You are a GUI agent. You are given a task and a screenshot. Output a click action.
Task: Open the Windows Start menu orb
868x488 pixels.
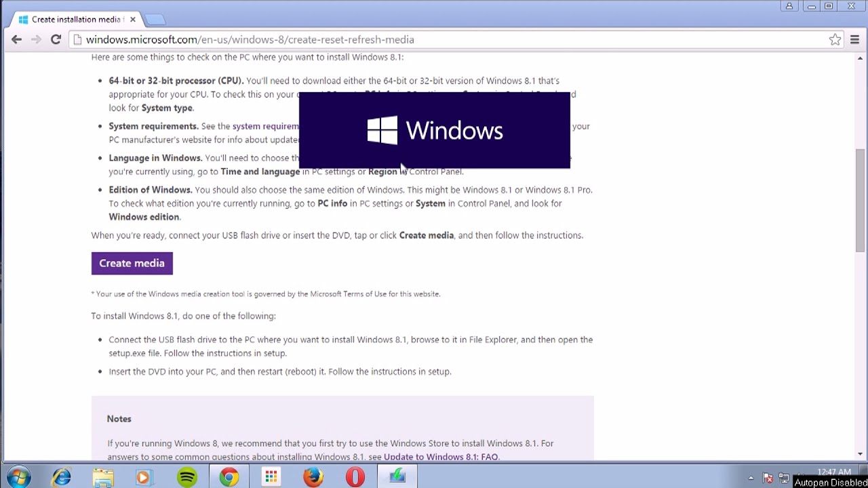click(18, 477)
